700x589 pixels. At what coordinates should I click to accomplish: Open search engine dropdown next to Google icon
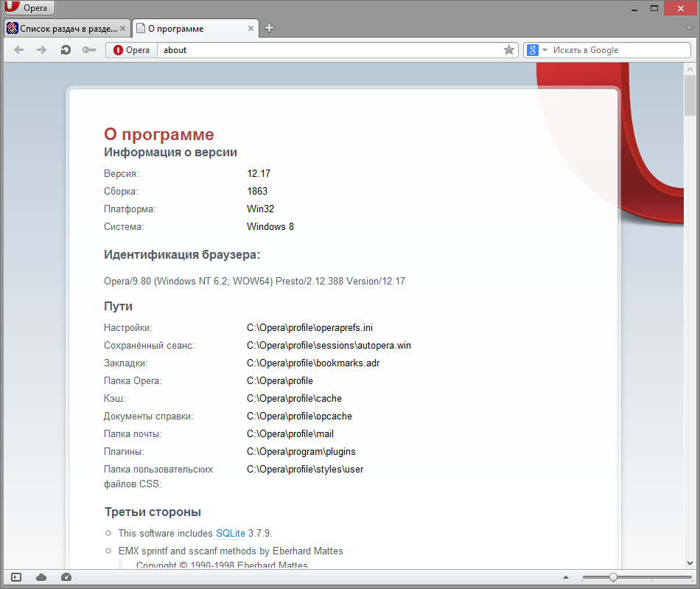point(545,50)
